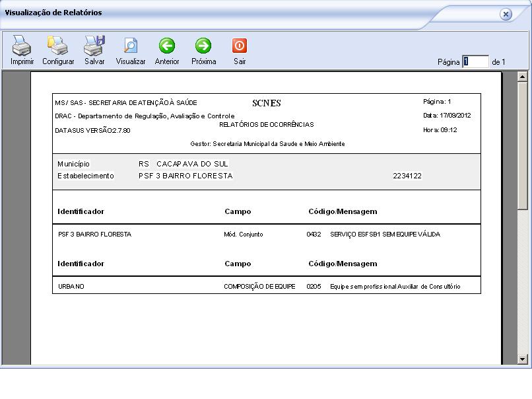Go to next page with Próxima arrow
The image size is (532, 399).
(203, 46)
